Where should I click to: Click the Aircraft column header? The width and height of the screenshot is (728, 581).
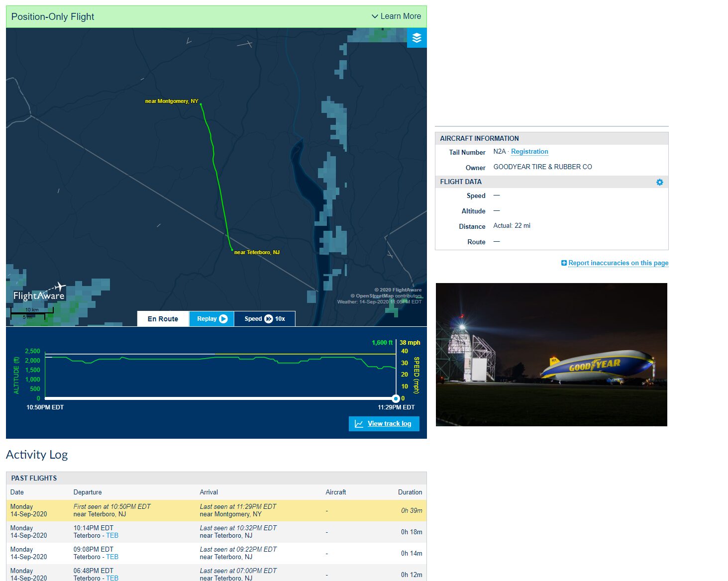[x=336, y=492]
